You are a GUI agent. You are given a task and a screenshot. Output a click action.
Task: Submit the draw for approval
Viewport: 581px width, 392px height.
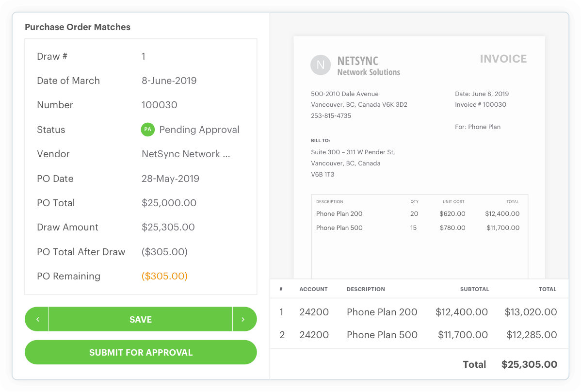141,352
